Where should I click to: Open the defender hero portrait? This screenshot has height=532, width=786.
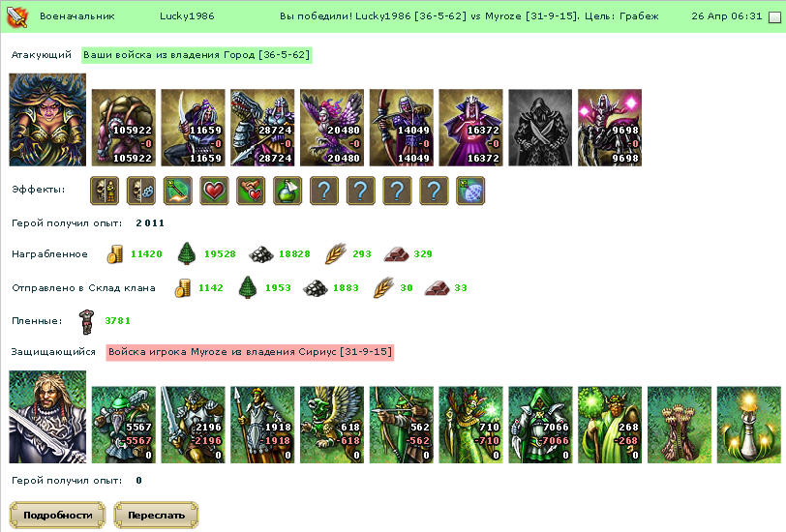(47, 417)
